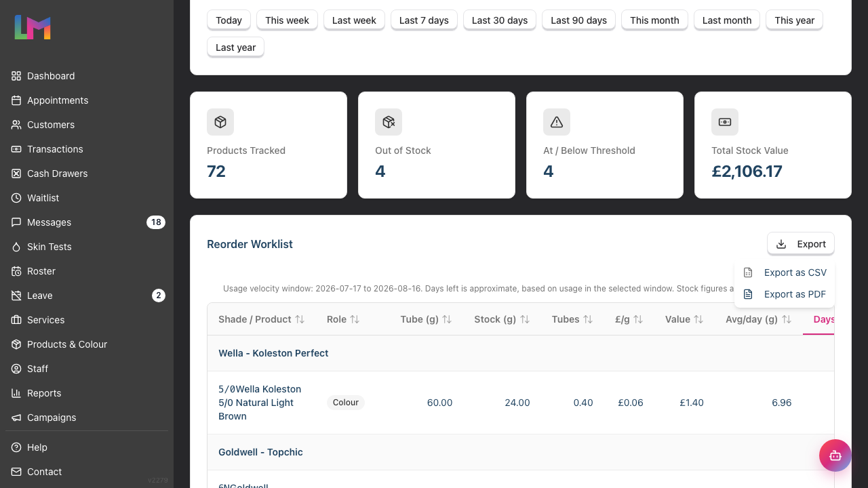The width and height of the screenshot is (868, 488).
Task: Select the Today date preset
Action: point(229,20)
